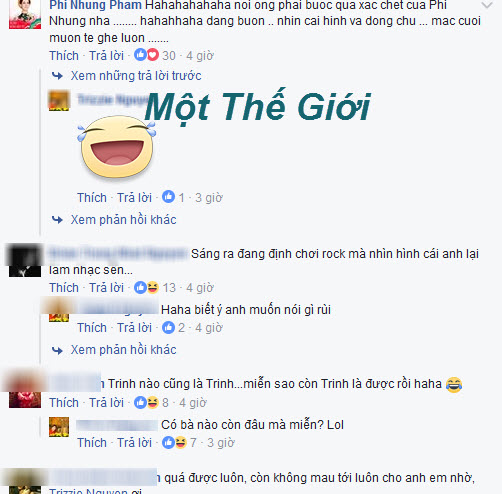
Task: Click the haha reaction icon beside count 7
Action: [x=181, y=442]
